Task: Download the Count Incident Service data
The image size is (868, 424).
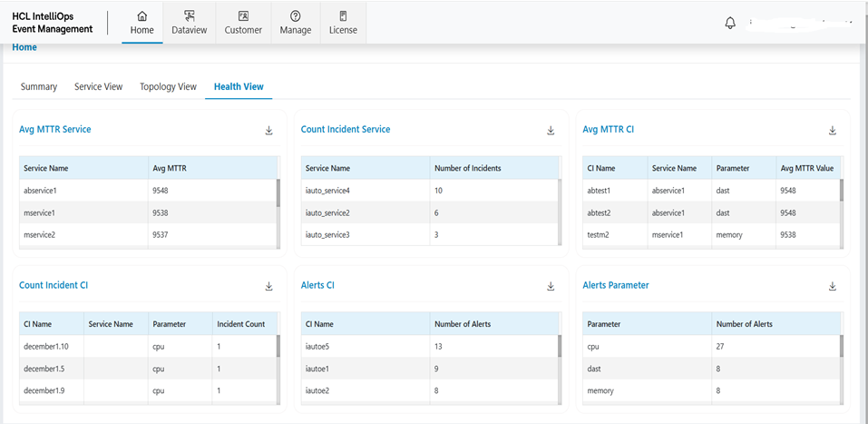Action: (551, 131)
